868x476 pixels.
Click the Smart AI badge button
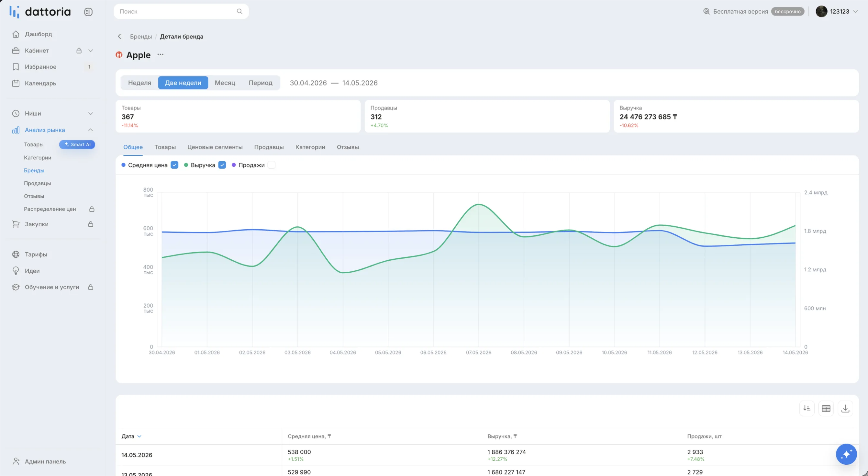click(77, 144)
